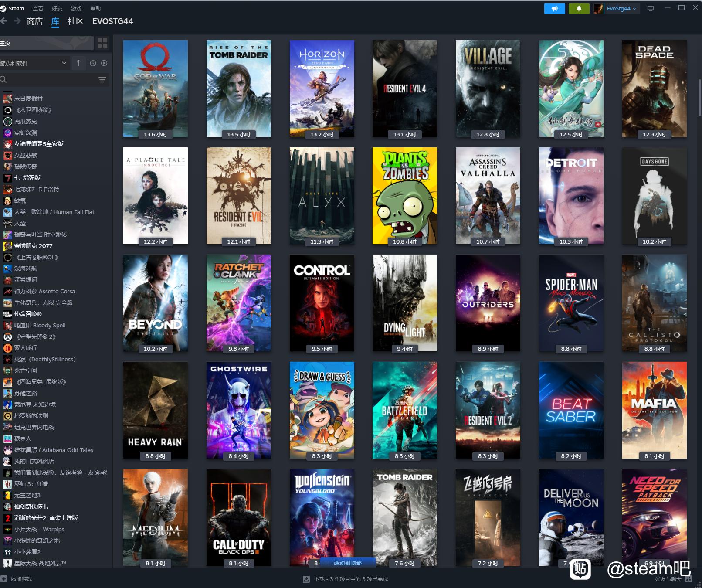
Task: Click 滚动到顶部 scroll-to-top button
Action: tap(347, 563)
